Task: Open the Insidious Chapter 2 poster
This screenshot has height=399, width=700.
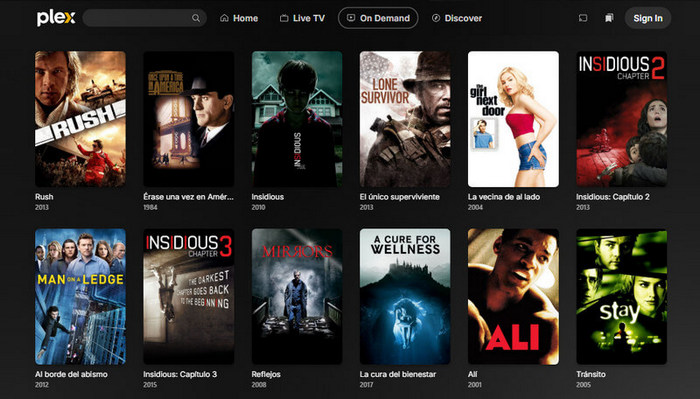Action: pyautogui.click(x=622, y=119)
